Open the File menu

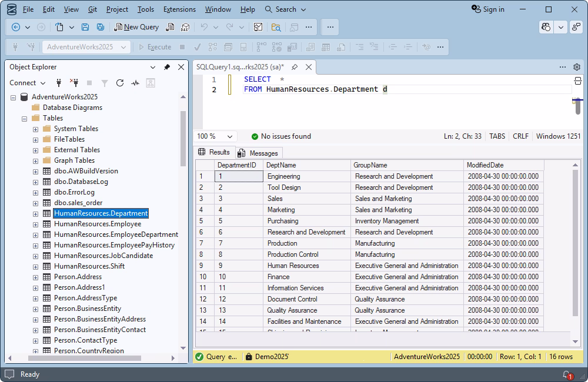click(x=28, y=9)
